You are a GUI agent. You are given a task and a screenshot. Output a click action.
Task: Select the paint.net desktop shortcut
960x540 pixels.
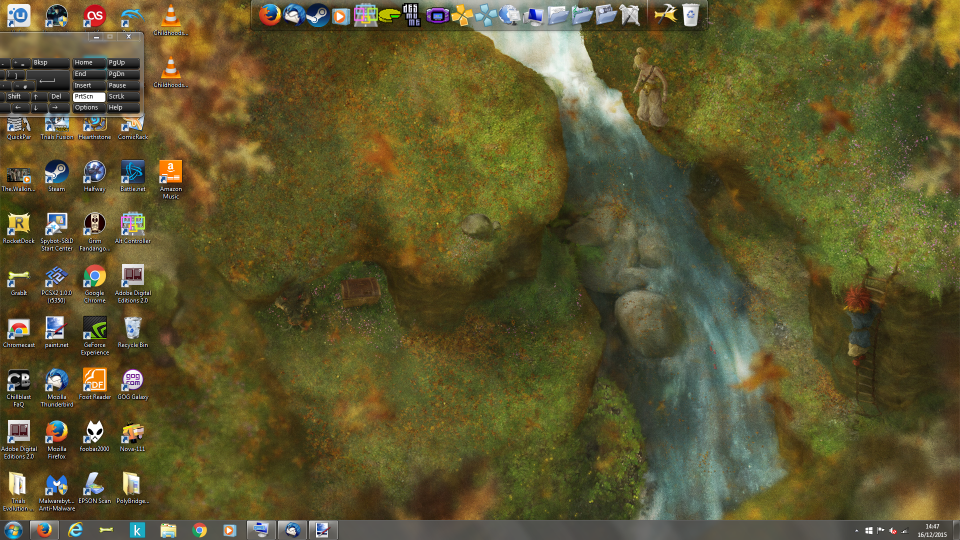(x=56, y=332)
